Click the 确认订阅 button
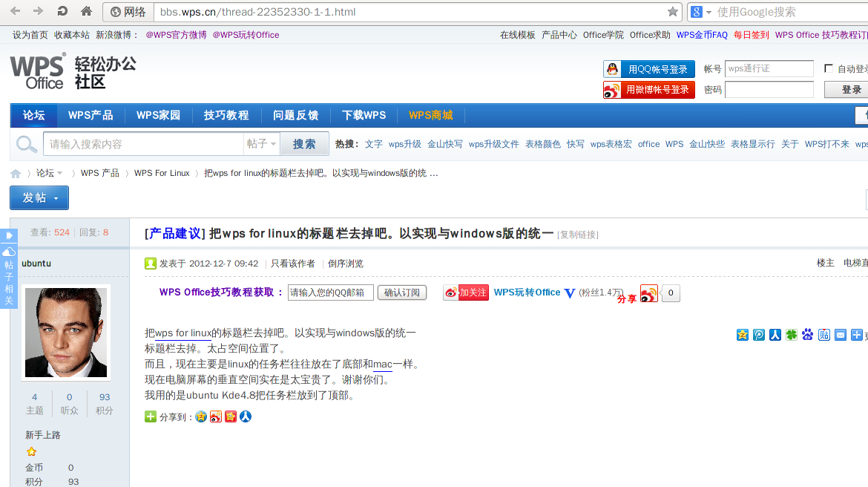The image size is (868, 487). 402,292
